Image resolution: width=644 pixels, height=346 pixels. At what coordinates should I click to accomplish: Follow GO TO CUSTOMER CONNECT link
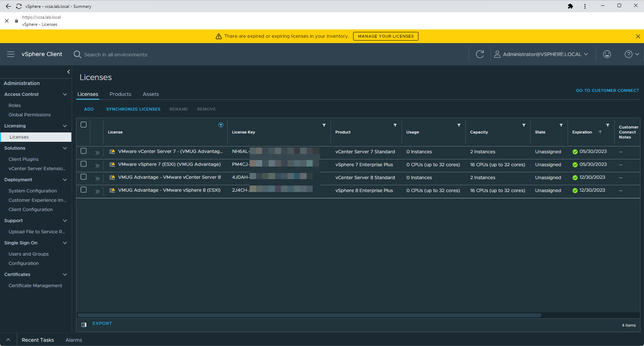607,90
